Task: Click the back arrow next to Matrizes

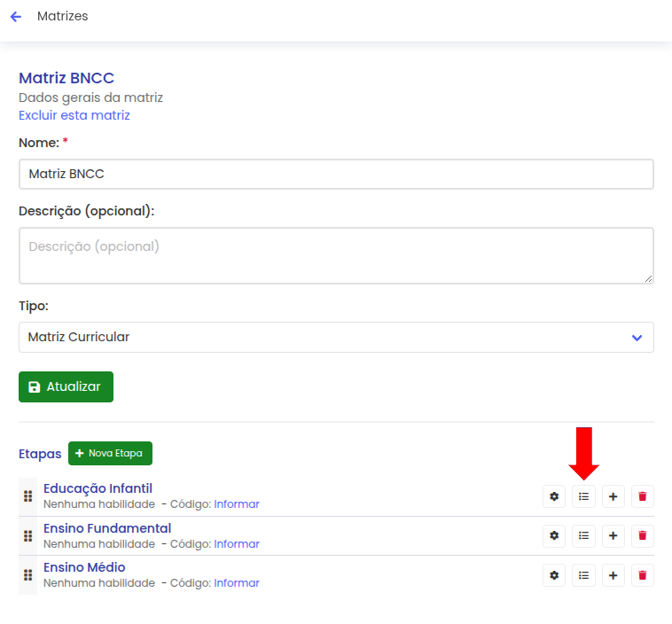Action: click(x=15, y=17)
